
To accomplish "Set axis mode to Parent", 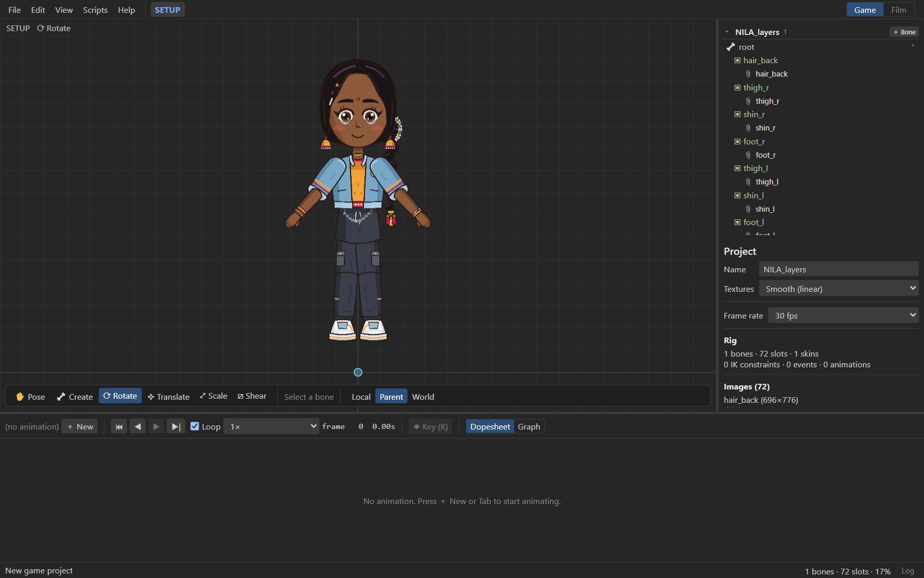I will click(x=391, y=396).
